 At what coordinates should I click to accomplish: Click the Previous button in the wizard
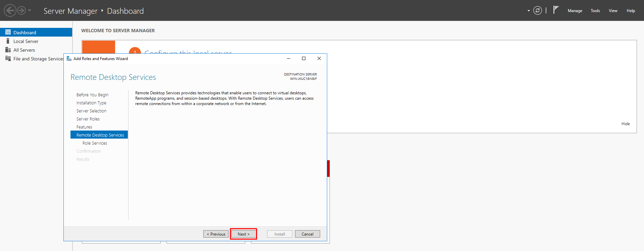[x=216, y=234]
